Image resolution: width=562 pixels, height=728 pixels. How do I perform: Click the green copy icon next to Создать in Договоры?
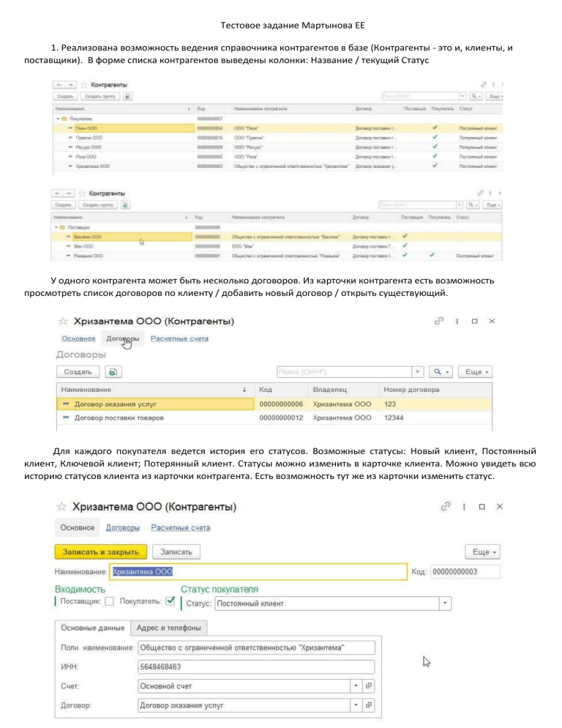pos(113,372)
